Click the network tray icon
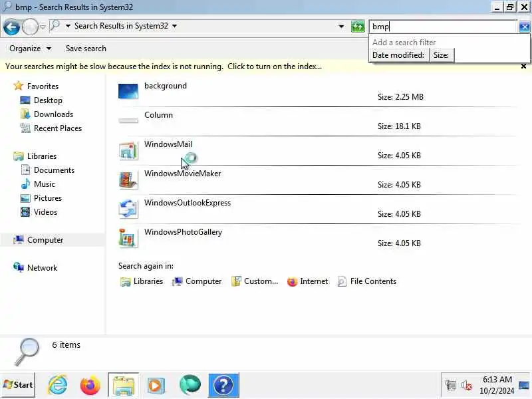532x399 pixels. pyautogui.click(x=451, y=385)
